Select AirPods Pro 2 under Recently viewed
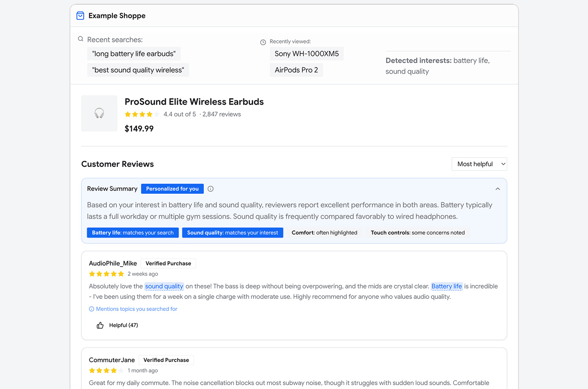 pyautogui.click(x=296, y=70)
